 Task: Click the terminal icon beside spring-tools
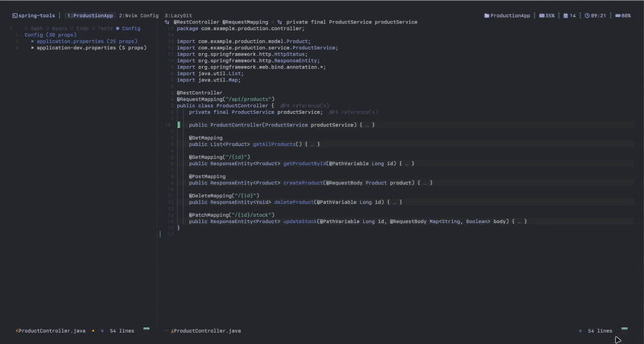(x=14, y=15)
